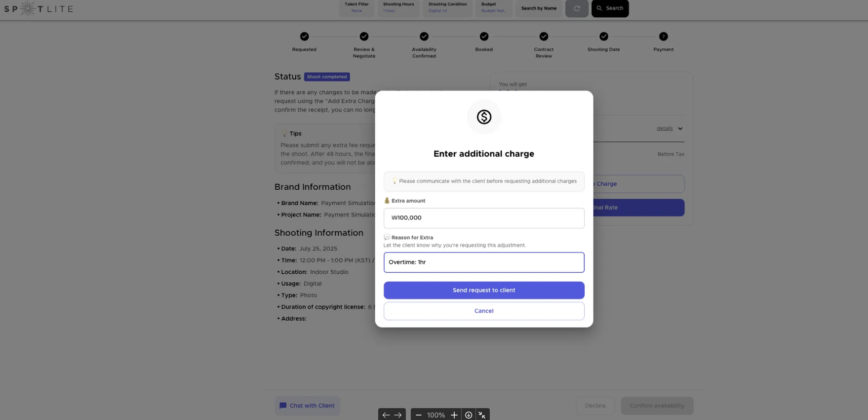Expand the details chevron

pos(680,129)
